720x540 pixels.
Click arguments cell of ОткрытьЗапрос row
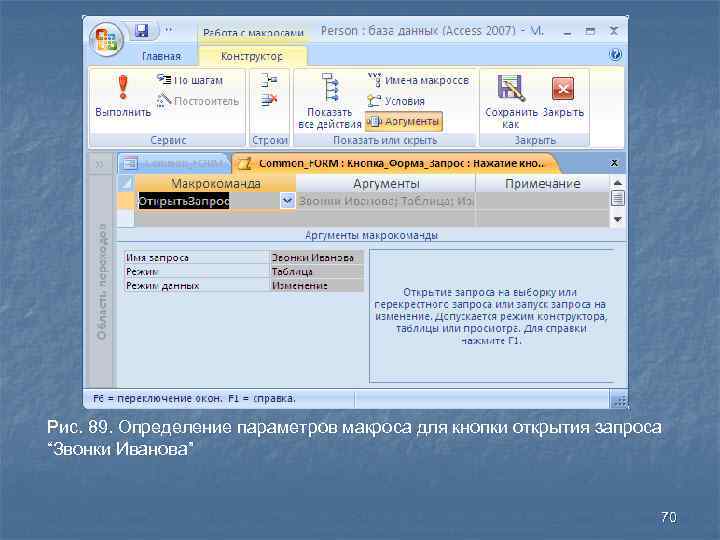pos(386,201)
